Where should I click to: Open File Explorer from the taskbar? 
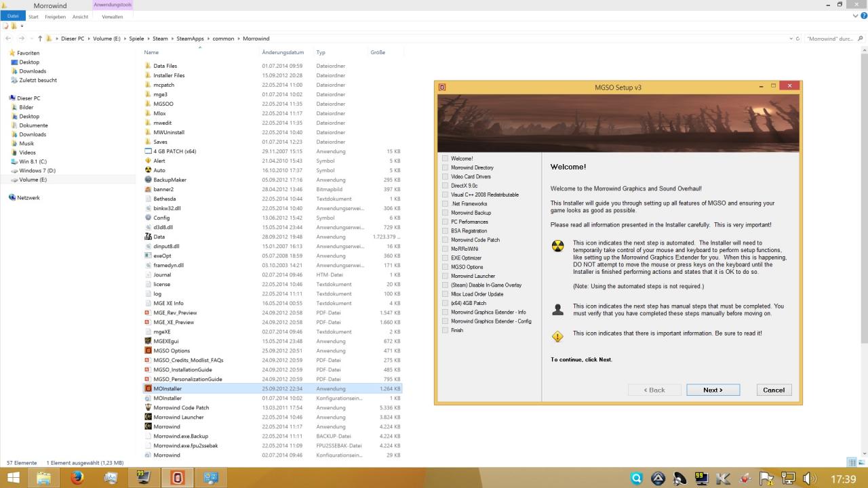tap(43, 478)
